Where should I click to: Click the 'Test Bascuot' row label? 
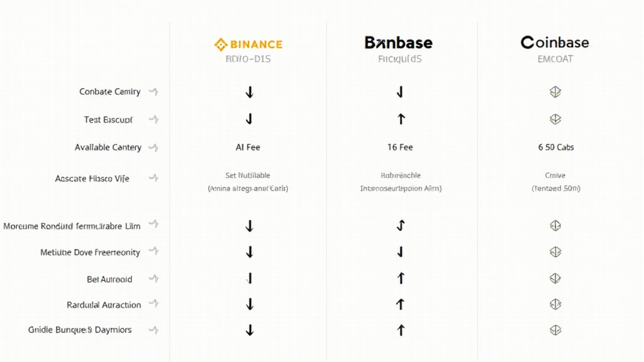(x=108, y=119)
